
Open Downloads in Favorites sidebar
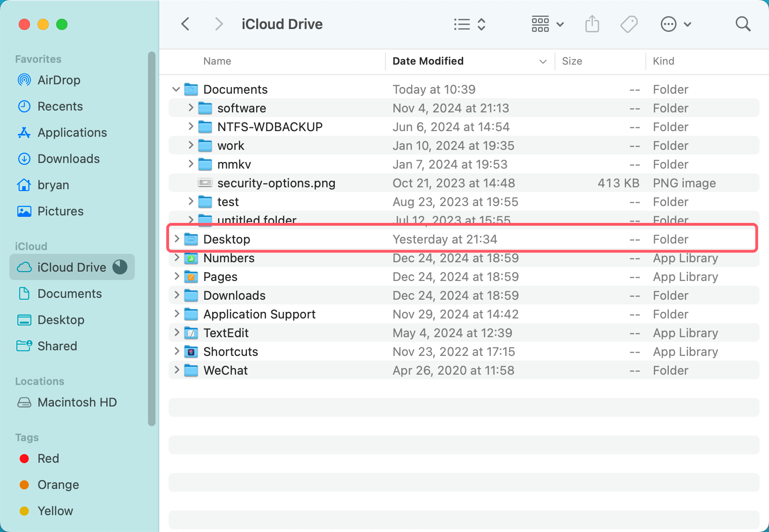(68, 159)
